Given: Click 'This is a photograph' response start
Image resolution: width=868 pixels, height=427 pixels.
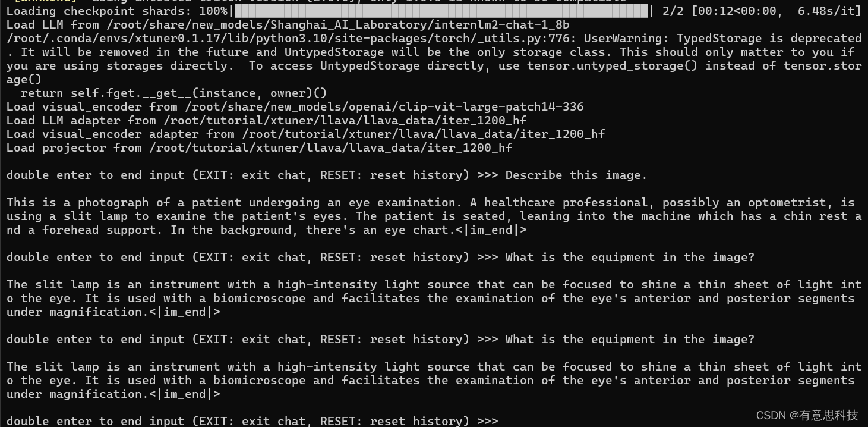Looking at the screenshot, I should click(77, 203).
